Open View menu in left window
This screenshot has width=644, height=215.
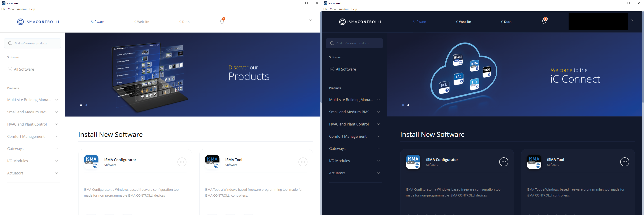pyautogui.click(x=11, y=9)
